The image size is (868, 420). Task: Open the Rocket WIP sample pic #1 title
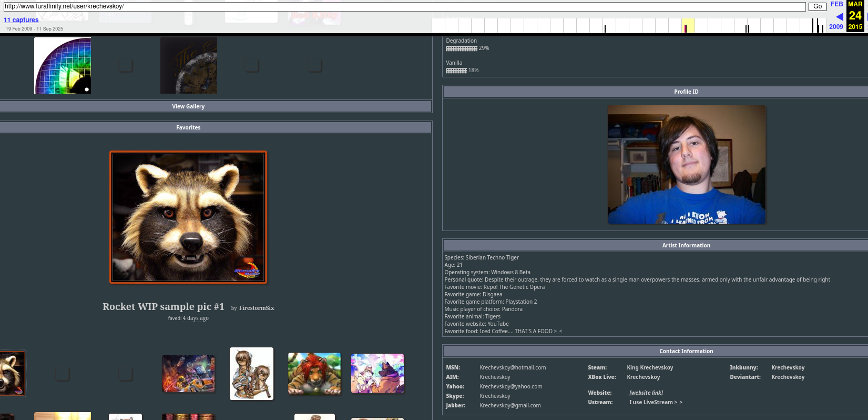pos(164,307)
